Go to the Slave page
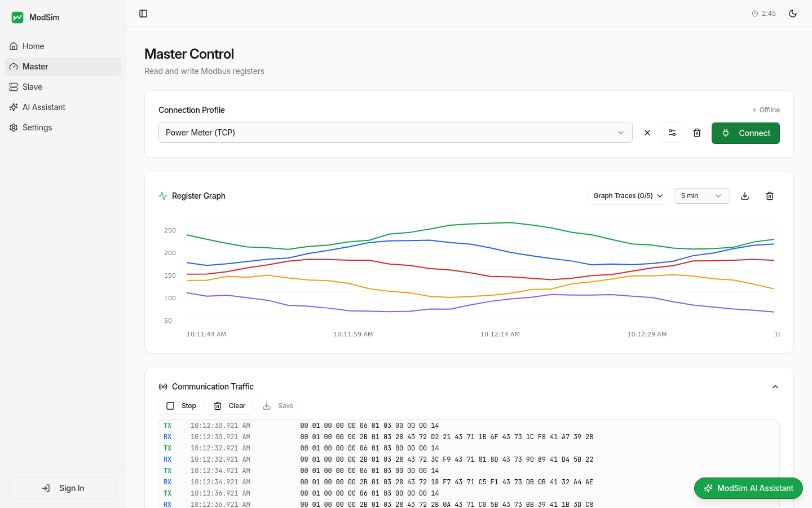The height and width of the screenshot is (508, 812). tap(63, 87)
